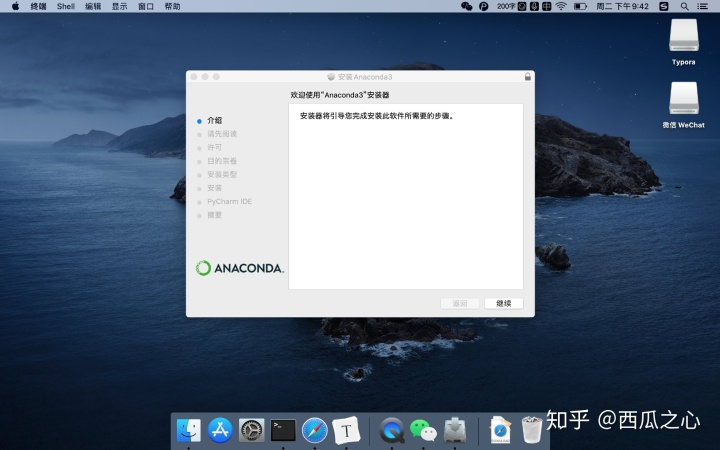Check the battery status icon
Viewport: 720px width, 450px height.
pyautogui.click(x=580, y=6)
